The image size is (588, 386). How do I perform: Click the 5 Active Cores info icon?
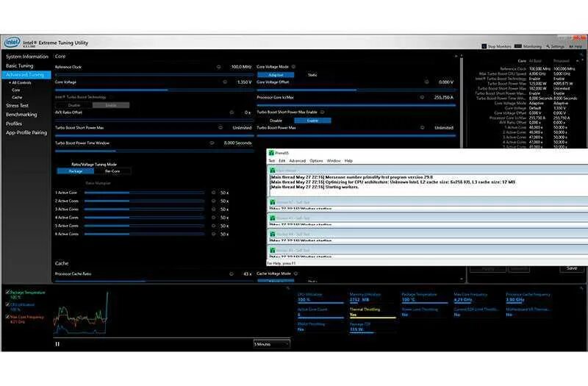213,226
